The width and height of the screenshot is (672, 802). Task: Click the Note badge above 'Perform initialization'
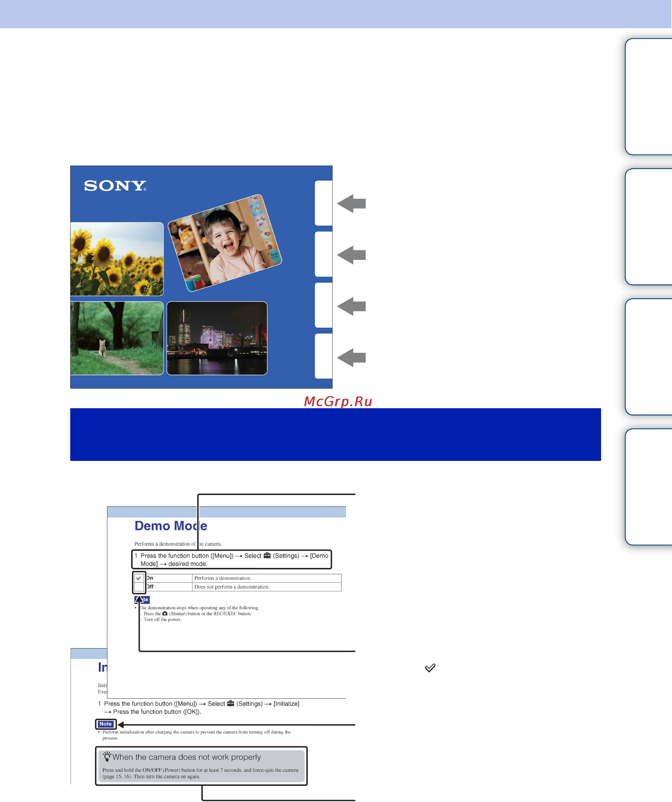pyautogui.click(x=105, y=724)
